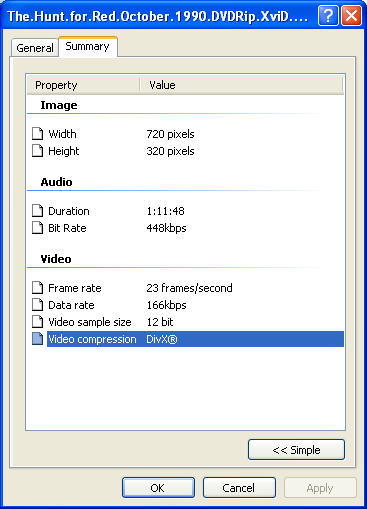Viewport: 367px width, 509px height.
Task: Click the Duration property document icon
Action: 37,211
